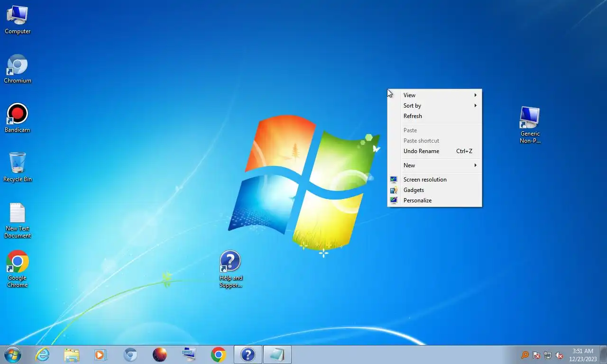Open Windows Media Player from the taskbar
This screenshot has width=607, height=364.
pyautogui.click(x=101, y=355)
